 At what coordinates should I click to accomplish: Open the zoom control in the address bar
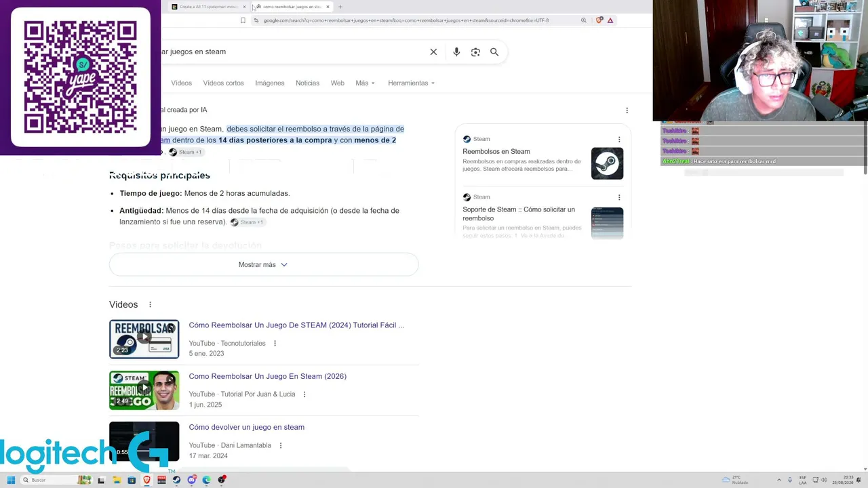tap(583, 20)
